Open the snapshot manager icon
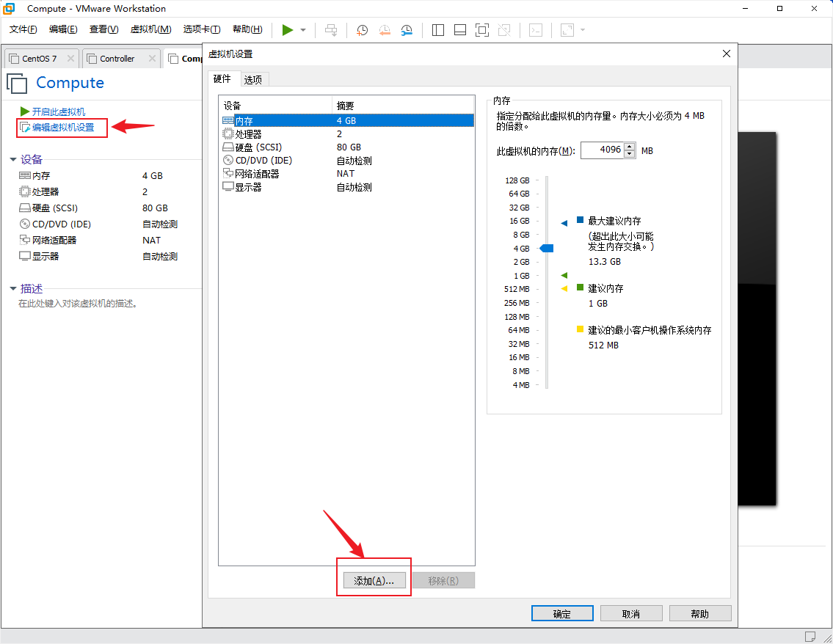The height and width of the screenshot is (644, 833). (x=407, y=30)
